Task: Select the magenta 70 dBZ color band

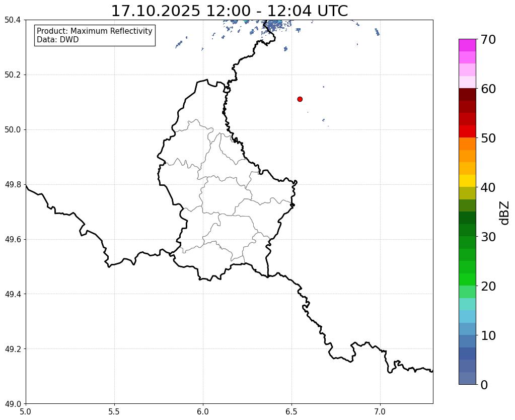Action: click(467, 45)
